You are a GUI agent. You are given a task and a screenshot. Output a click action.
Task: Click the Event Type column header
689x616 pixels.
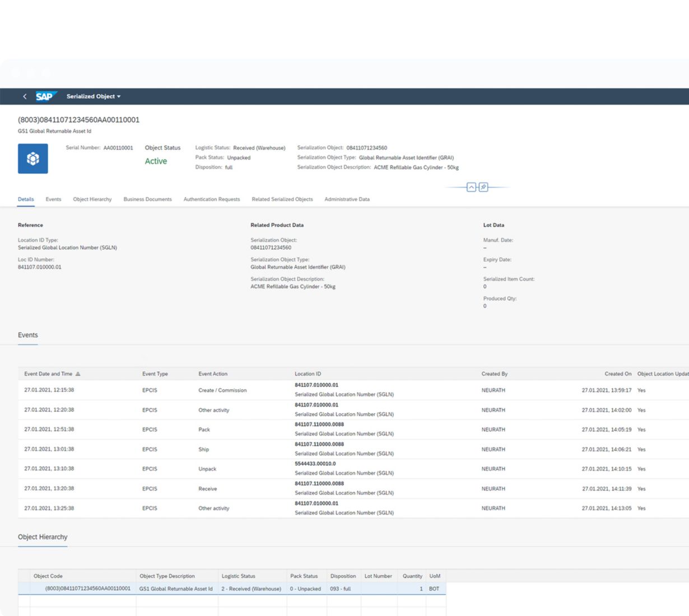tap(155, 374)
